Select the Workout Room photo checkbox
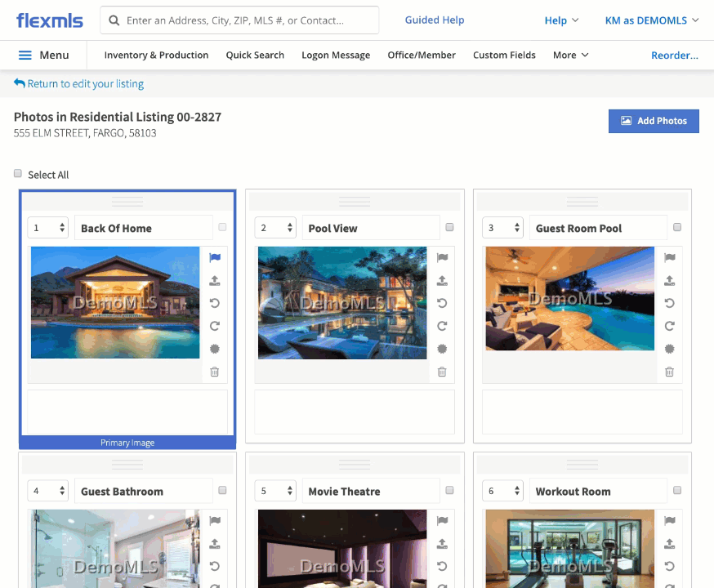The width and height of the screenshot is (714, 588). point(677,490)
